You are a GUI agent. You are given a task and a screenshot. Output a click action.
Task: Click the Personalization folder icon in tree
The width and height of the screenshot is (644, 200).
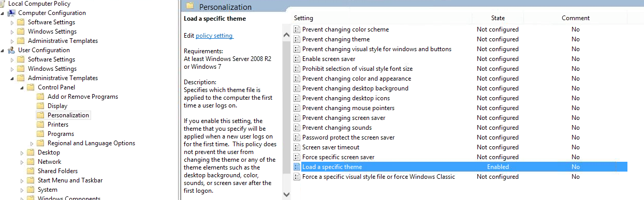click(x=40, y=115)
